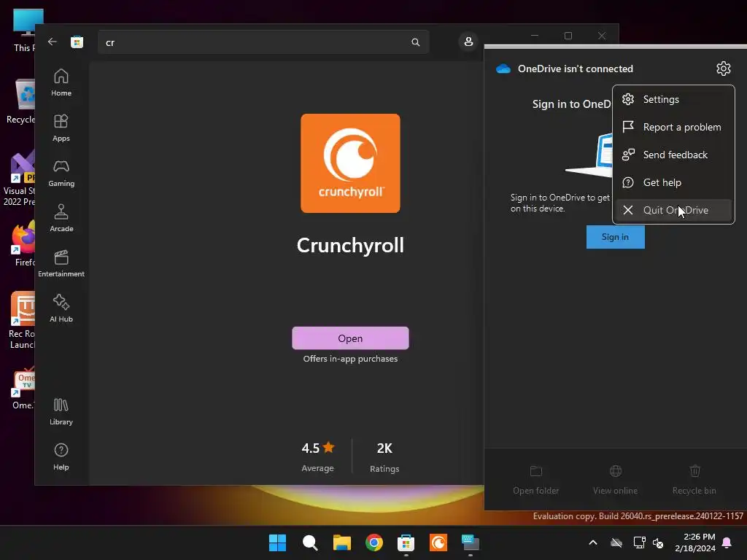Expand hidden system tray icons chevron
Screen dimensions: 747x560
coord(593,542)
